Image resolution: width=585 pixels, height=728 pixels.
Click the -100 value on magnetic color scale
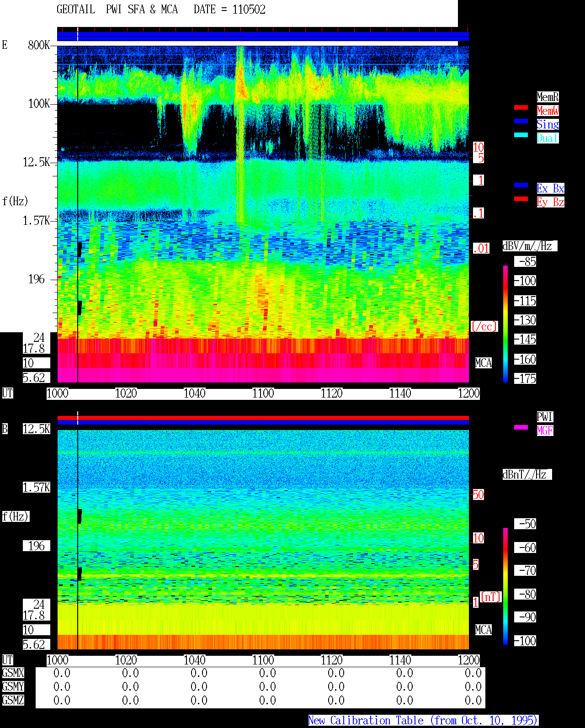click(x=525, y=641)
